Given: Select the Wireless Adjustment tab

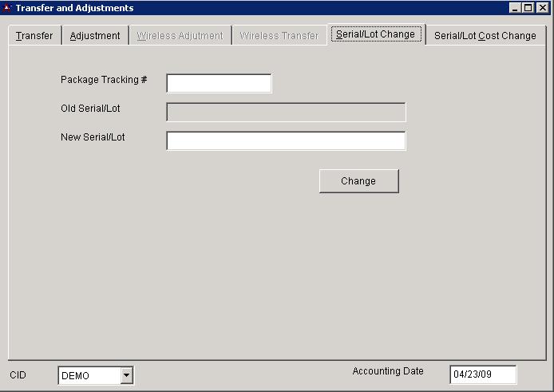Looking at the screenshot, I should (x=180, y=36).
